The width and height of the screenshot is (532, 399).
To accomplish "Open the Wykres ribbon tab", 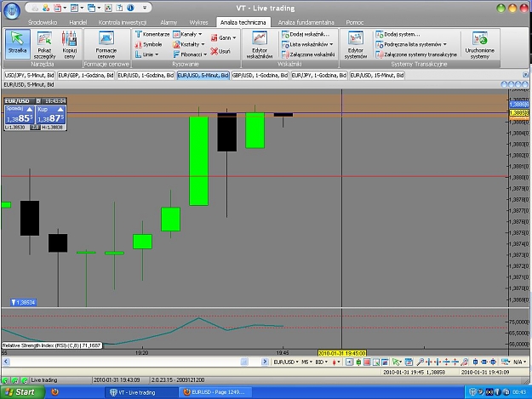I will point(198,22).
